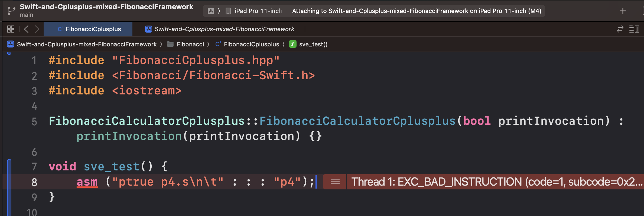Click line number 1 in gutter

[x=34, y=60]
